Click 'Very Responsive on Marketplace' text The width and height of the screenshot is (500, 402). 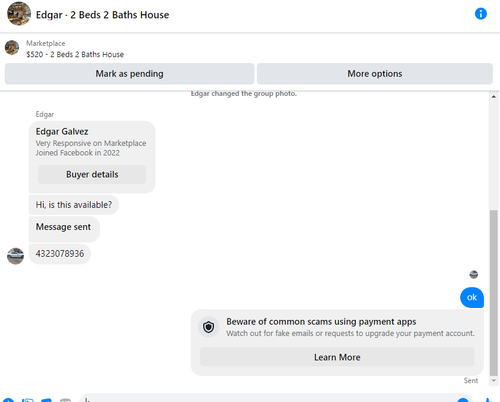coord(91,143)
